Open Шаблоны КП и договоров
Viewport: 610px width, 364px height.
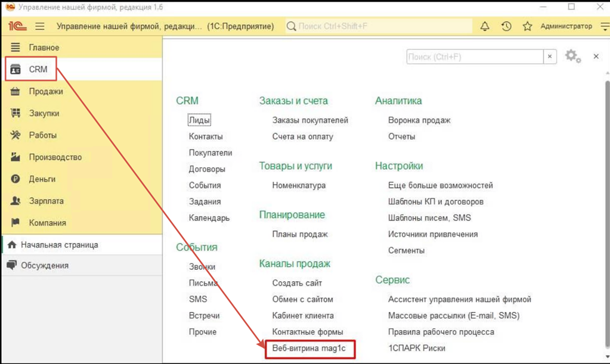(x=436, y=201)
